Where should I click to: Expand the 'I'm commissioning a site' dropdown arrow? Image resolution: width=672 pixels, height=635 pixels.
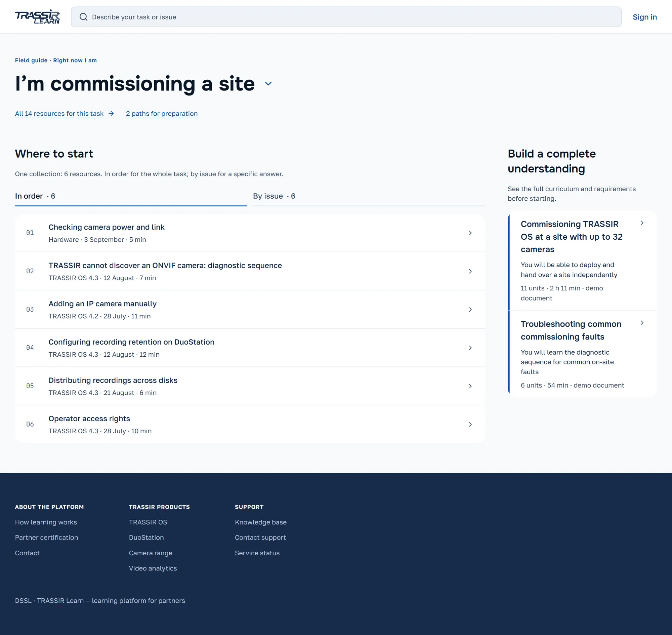[x=268, y=84]
